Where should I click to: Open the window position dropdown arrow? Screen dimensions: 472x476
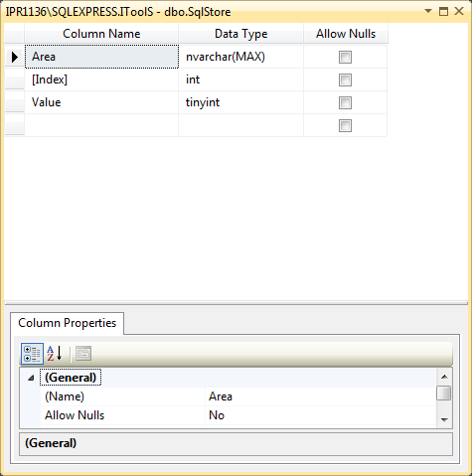(x=428, y=11)
